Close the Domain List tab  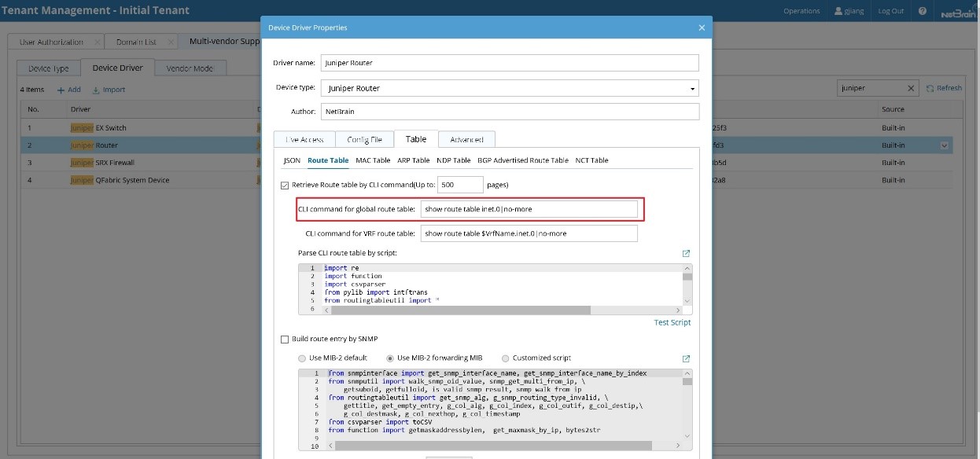pos(171,42)
